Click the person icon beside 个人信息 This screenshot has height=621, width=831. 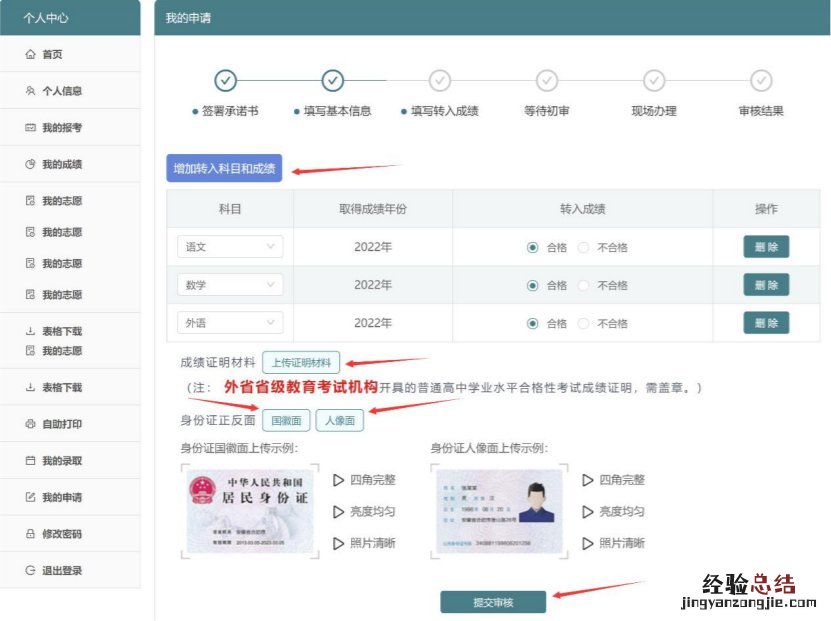coord(30,91)
